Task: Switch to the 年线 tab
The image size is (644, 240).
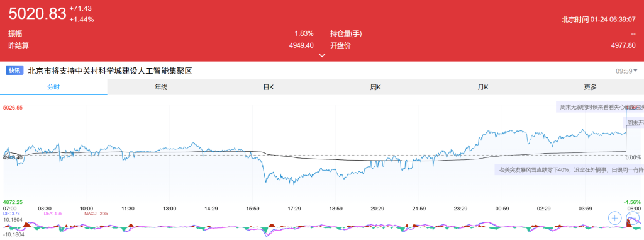Action: [161, 88]
